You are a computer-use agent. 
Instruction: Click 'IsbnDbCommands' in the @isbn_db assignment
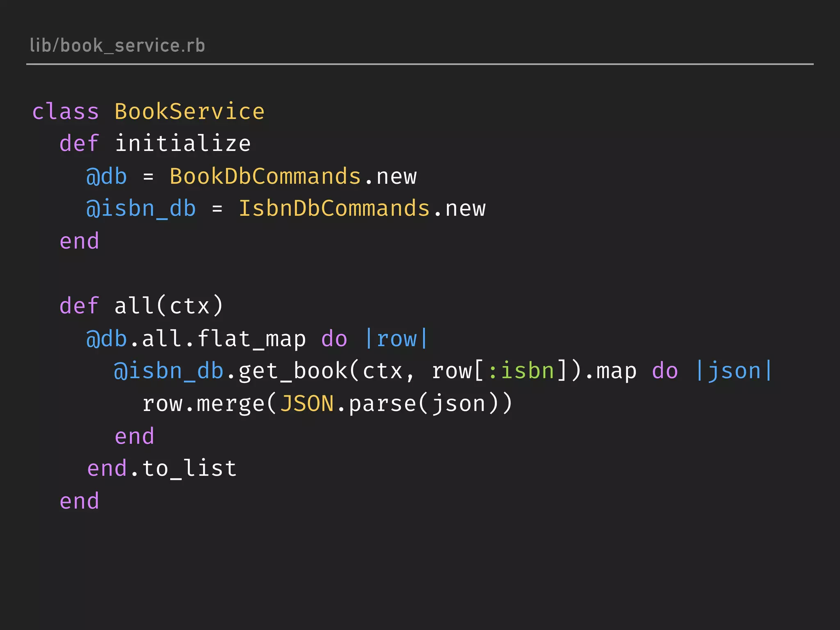click(x=334, y=208)
